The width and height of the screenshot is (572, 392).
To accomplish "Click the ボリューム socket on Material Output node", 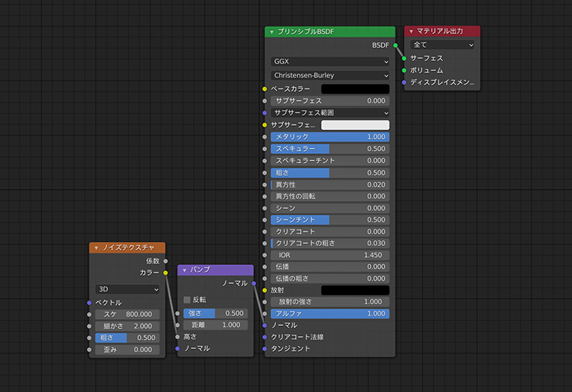I will pos(404,70).
